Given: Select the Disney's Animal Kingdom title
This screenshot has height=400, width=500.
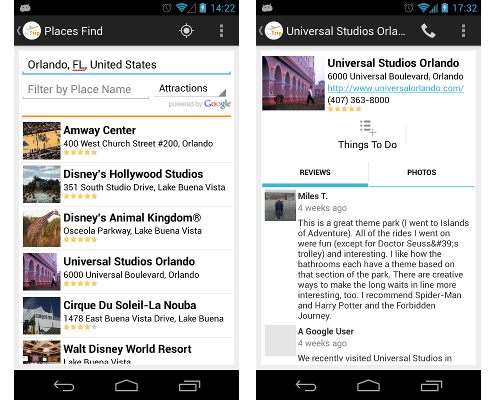Looking at the screenshot, I should [x=132, y=218].
